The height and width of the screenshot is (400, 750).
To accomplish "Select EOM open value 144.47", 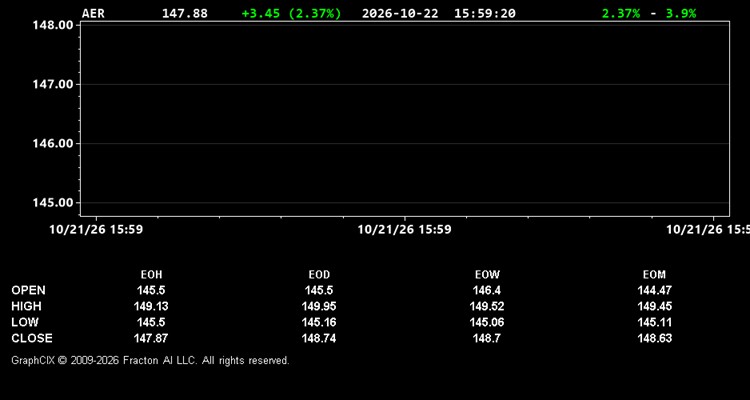I will [x=654, y=290].
